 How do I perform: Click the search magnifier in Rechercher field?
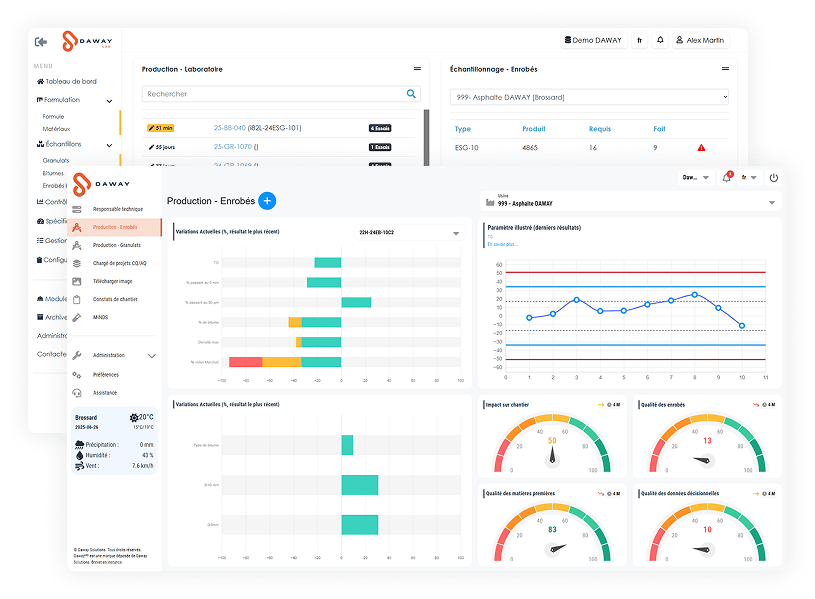click(x=411, y=94)
